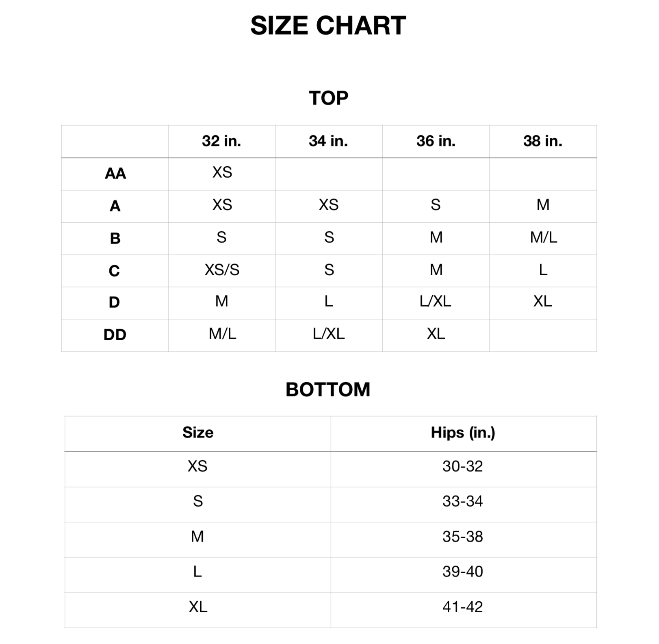Click the SIZE CHART title
This screenshot has height=644, width=659.
pos(328,26)
